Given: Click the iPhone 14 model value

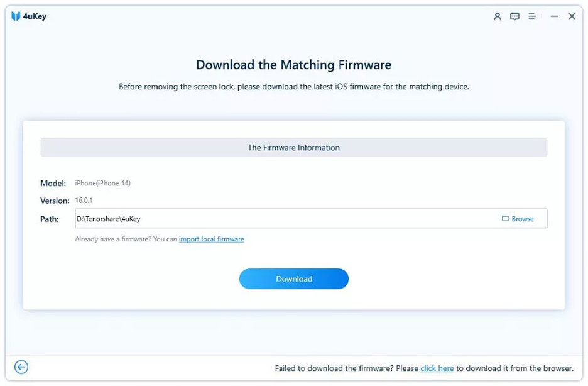Looking at the screenshot, I should 103,183.
